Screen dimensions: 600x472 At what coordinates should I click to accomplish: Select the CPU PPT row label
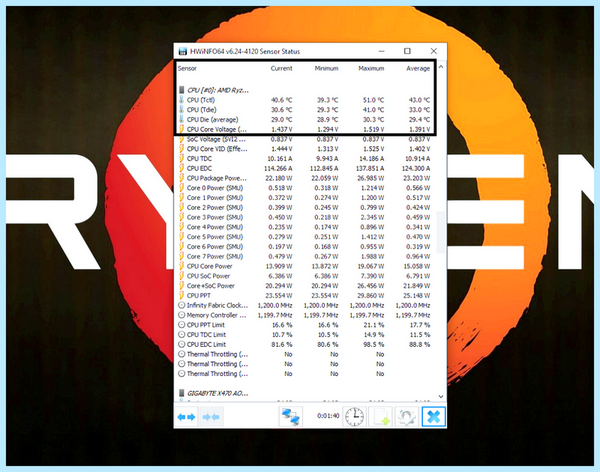pyautogui.click(x=199, y=296)
